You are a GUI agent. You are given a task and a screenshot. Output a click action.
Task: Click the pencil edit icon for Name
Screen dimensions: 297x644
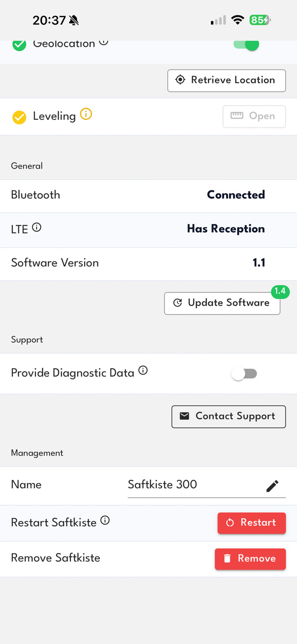click(272, 486)
